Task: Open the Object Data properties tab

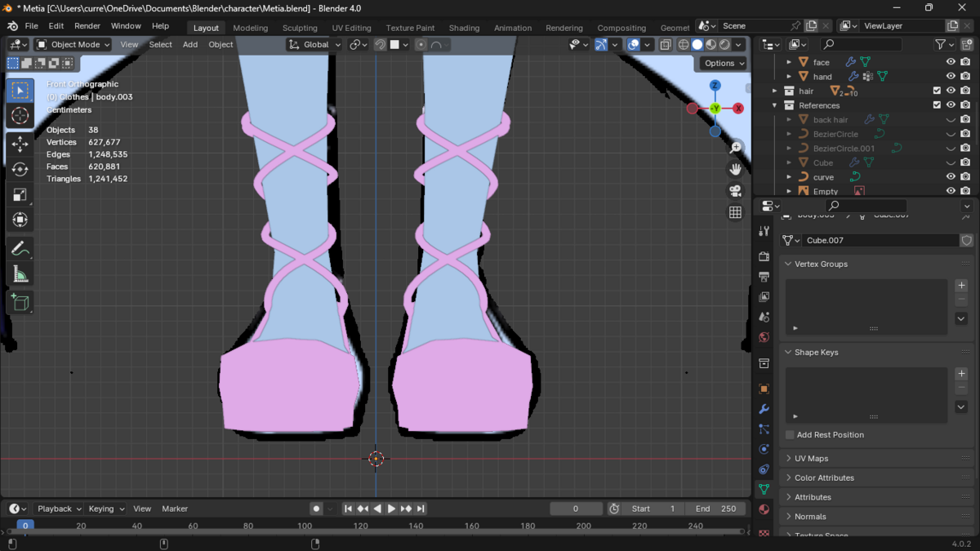Action: tap(764, 490)
